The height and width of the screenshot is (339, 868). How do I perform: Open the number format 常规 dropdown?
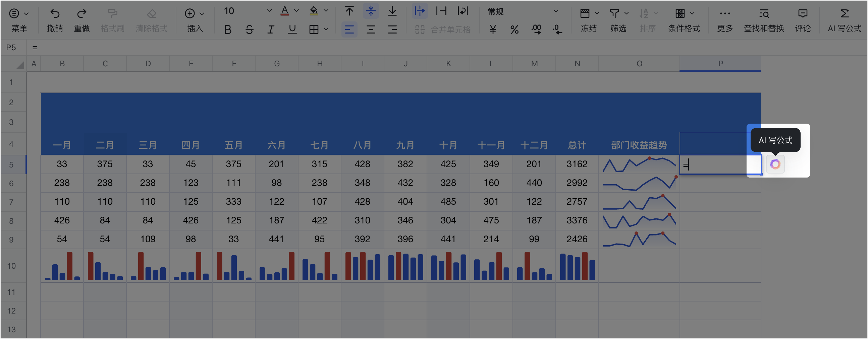pos(556,11)
